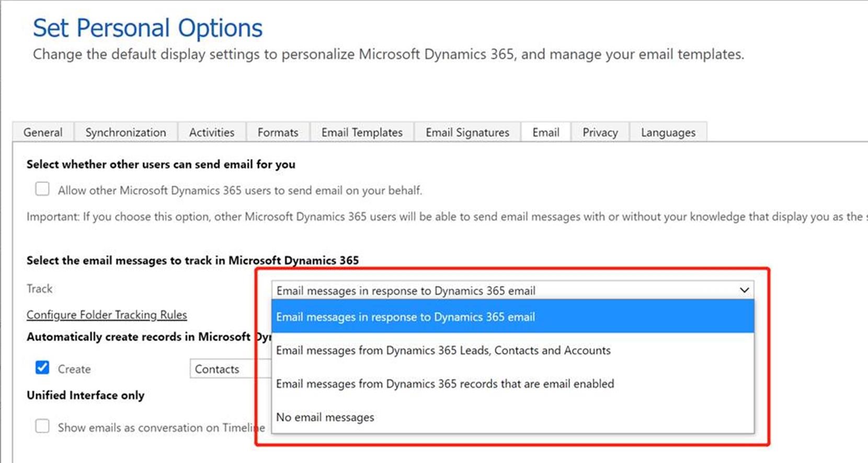Switch to the Languages tab
This screenshot has height=463, width=868.
point(668,132)
